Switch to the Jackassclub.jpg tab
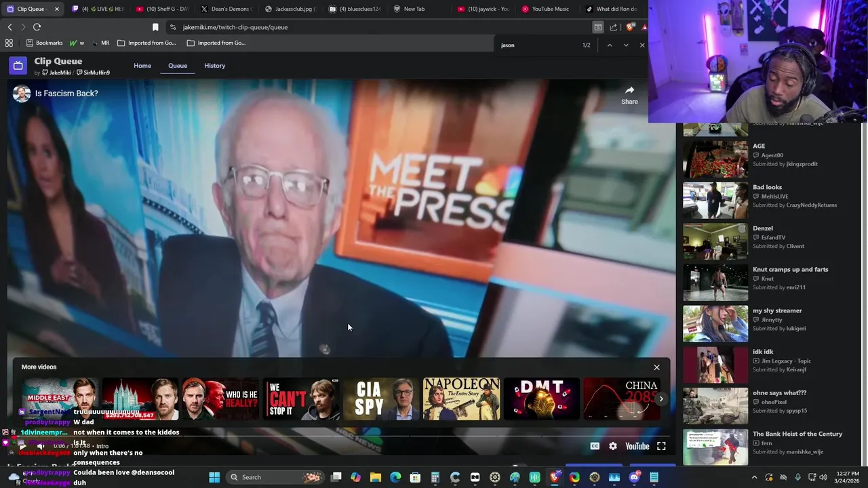The height and width of the screenshot is (488, 868). [x=290, y=9]
